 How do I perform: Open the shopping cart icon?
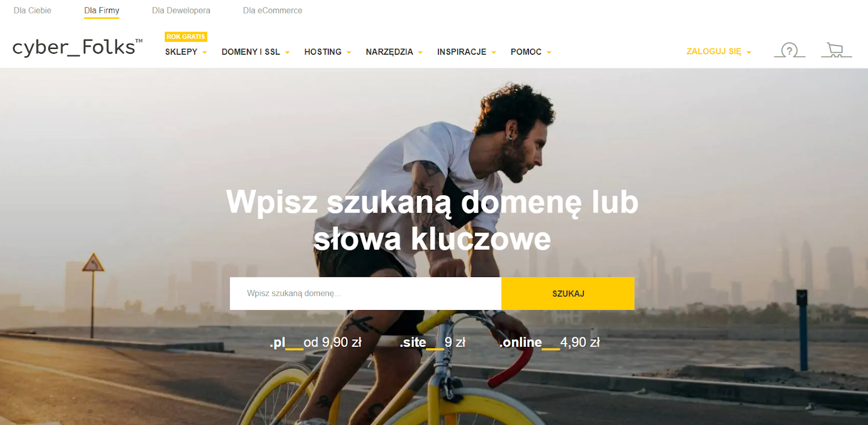tap(836, 50)
